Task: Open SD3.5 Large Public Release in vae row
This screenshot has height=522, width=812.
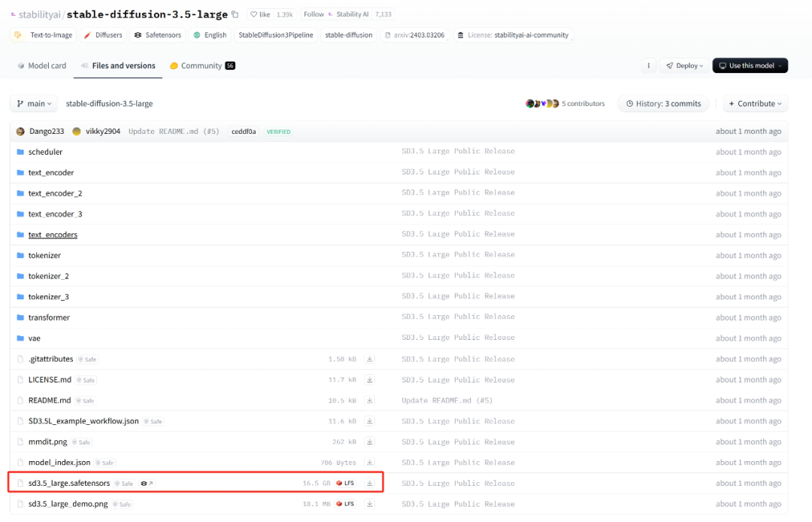Action: [x=459, y=338]
